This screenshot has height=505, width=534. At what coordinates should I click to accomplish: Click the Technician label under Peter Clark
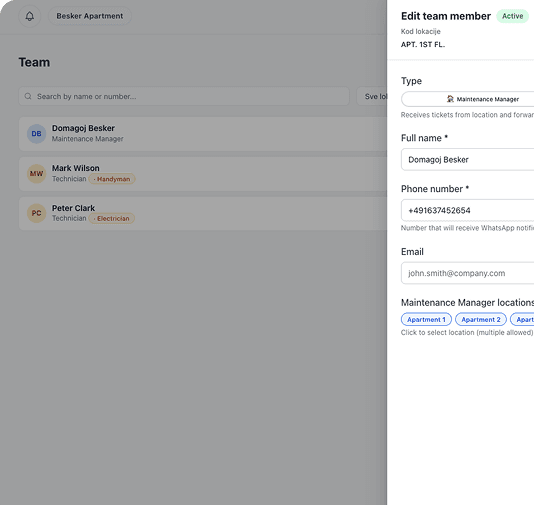coord(69,219)
